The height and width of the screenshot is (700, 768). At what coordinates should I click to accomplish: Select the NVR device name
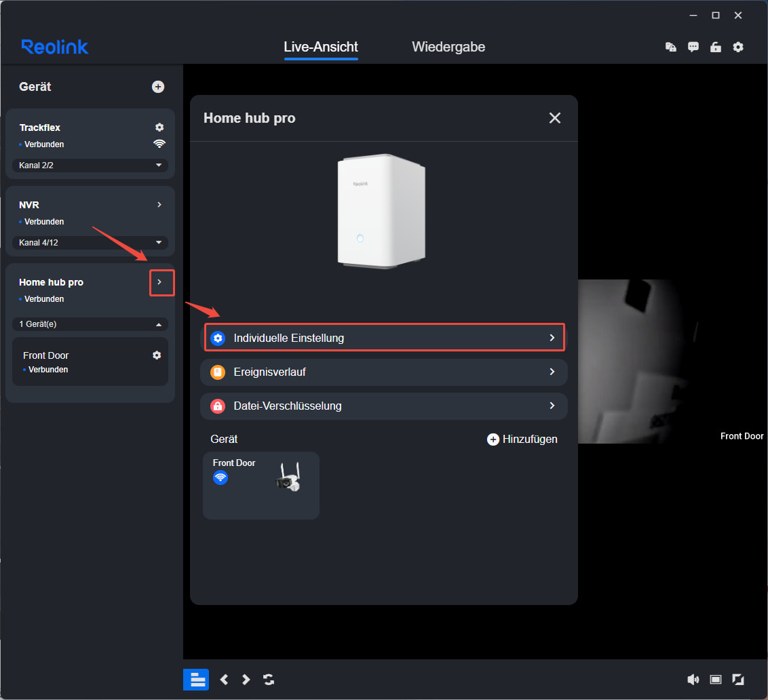pos(29,205)
